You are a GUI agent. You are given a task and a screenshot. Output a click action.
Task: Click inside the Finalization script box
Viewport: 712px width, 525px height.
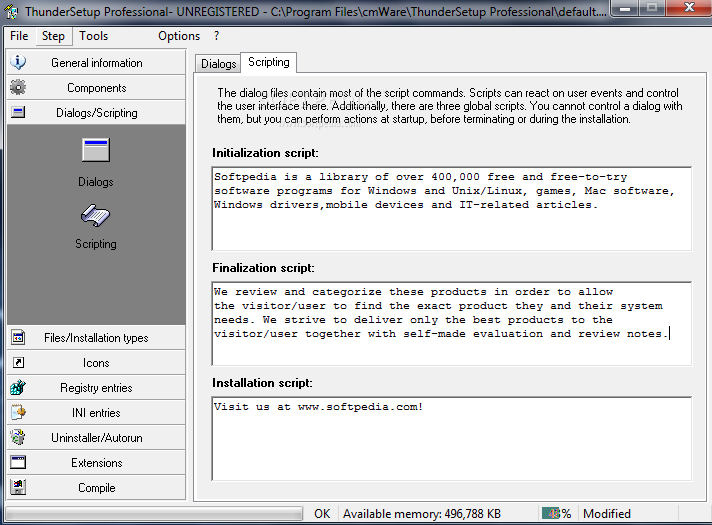point(452,323)
